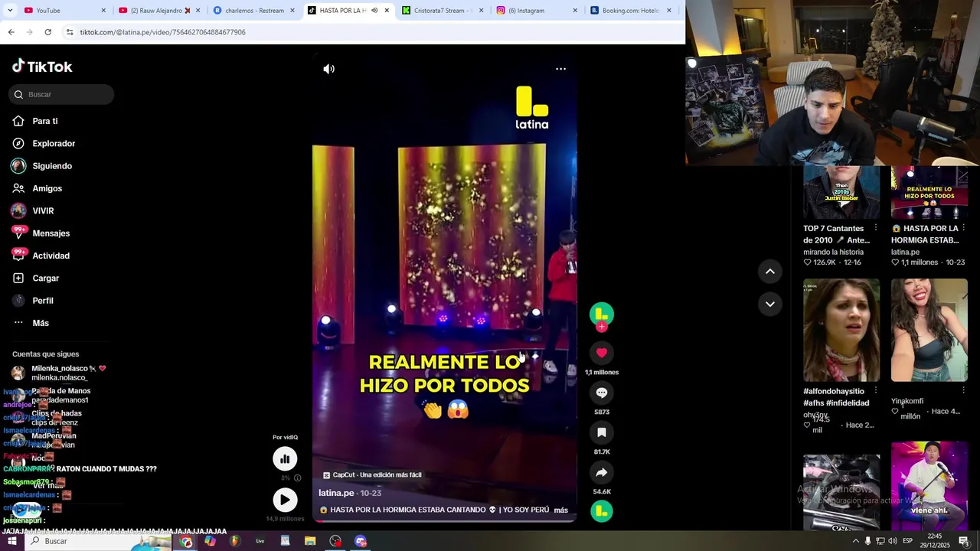Open options dots on #alfondohaysitio card
This screenshot has width=980, height=551.
pos(876,391)
